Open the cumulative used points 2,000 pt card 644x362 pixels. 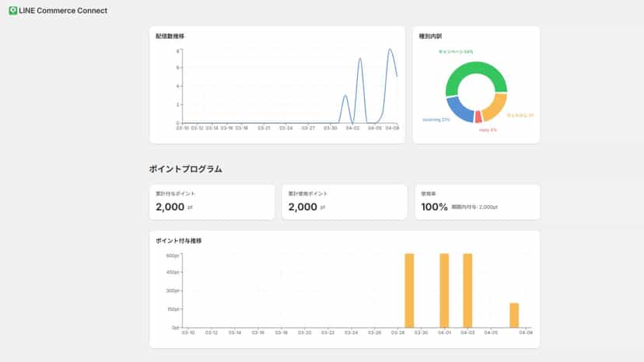pyautogui.click(x=345, y=202)
